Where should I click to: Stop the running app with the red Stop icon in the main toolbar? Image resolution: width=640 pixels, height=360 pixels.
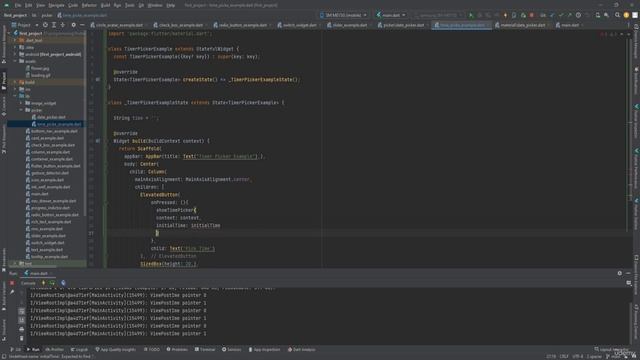(x=531, y=15)
